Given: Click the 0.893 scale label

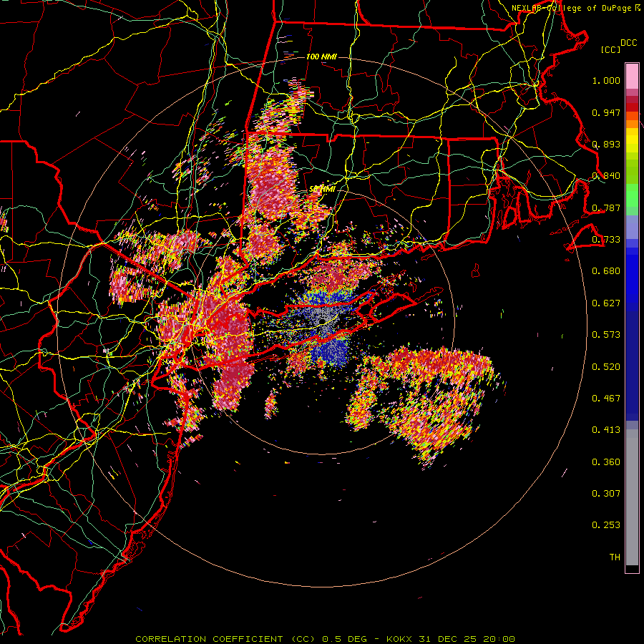Looking at the screenshot, I should pyautogui.click(x=606, y=144).
